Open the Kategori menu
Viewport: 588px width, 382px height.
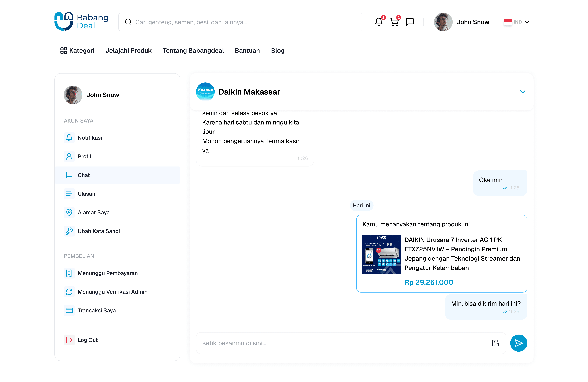77,51
